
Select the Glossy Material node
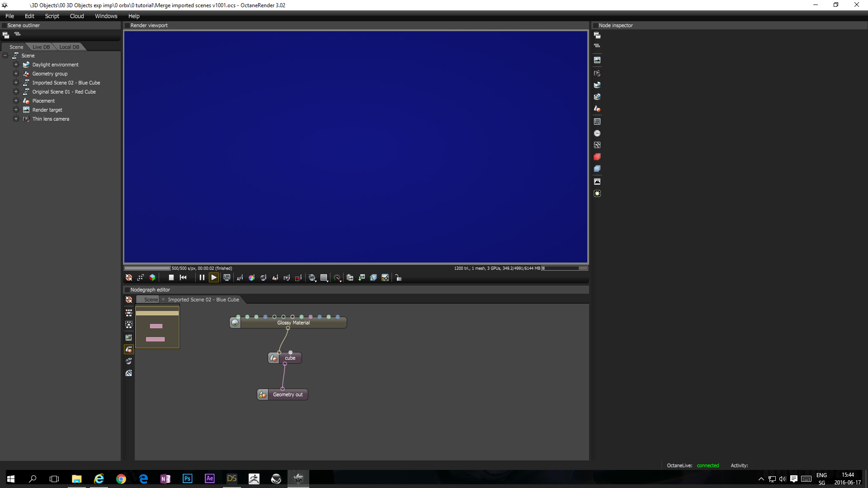tap(293, 323)
